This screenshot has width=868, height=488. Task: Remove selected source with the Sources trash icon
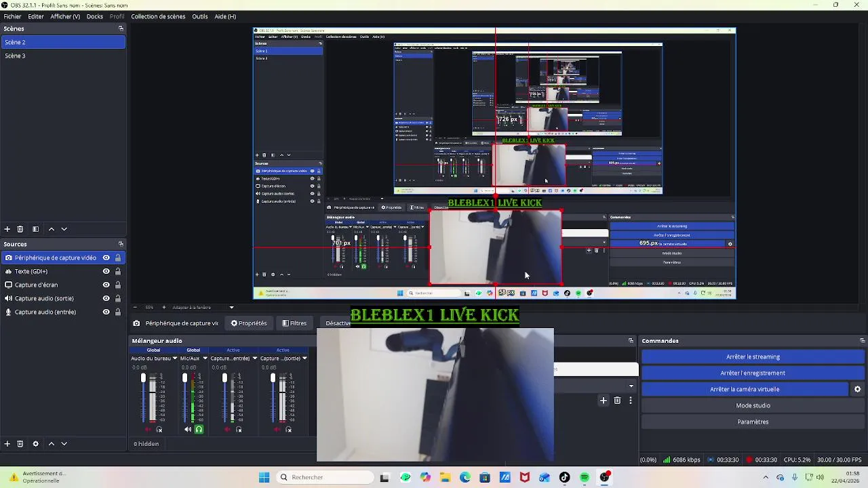point(20,444)
